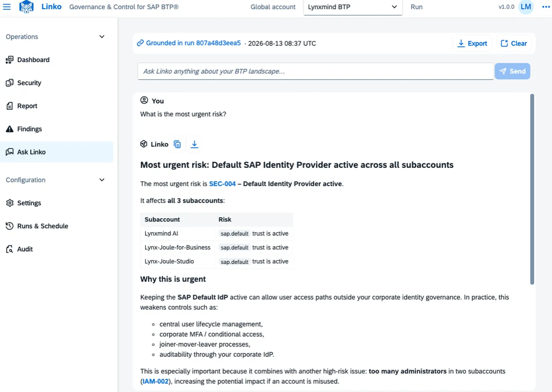Click the Export button
Image resolution: width=552 pixels, height=392 pixels.
pos(472,44)
